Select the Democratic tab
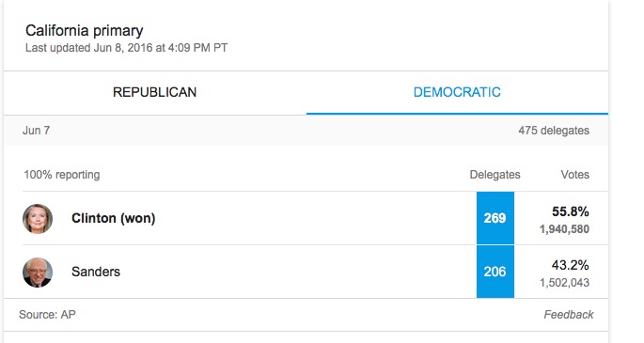The height and width of the screenshot is (343, 644). pyautogui.click(x=457, y=92)
